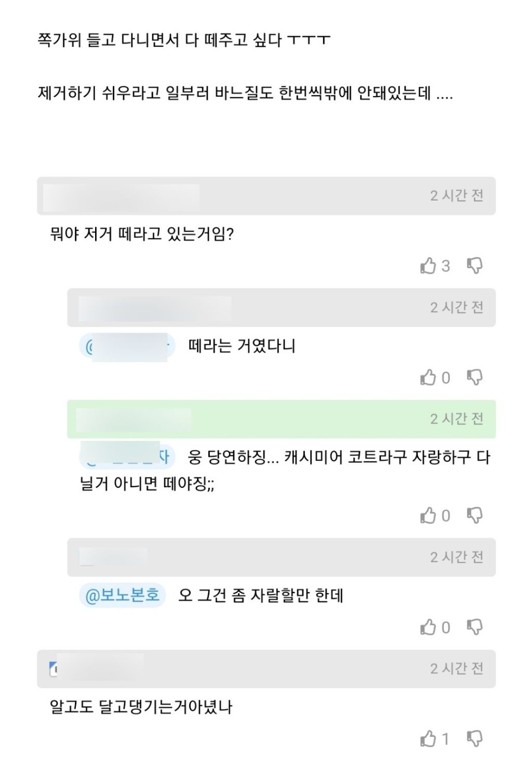
Task: Click the post line starting with "쪽가위 들고"
Action: (x=184, y=40)
